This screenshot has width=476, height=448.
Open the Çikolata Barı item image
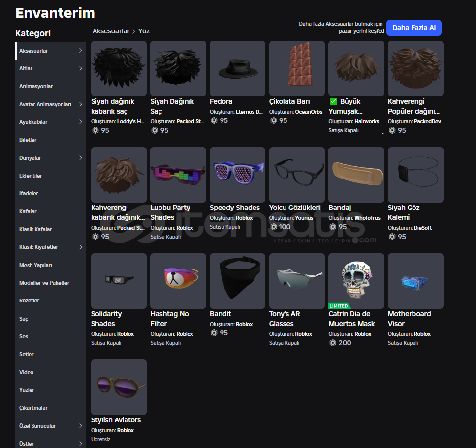point(297,68)
